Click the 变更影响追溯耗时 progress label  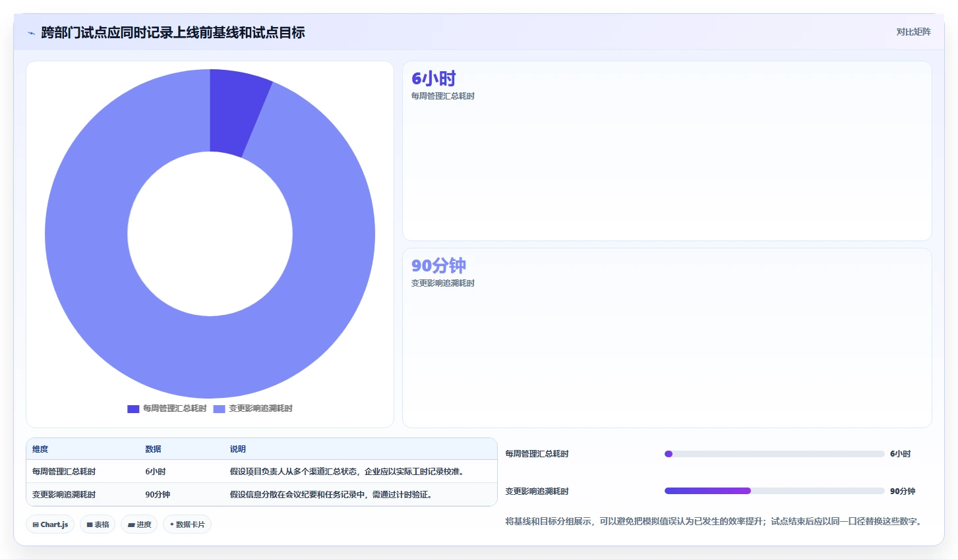tap(537, 491)
